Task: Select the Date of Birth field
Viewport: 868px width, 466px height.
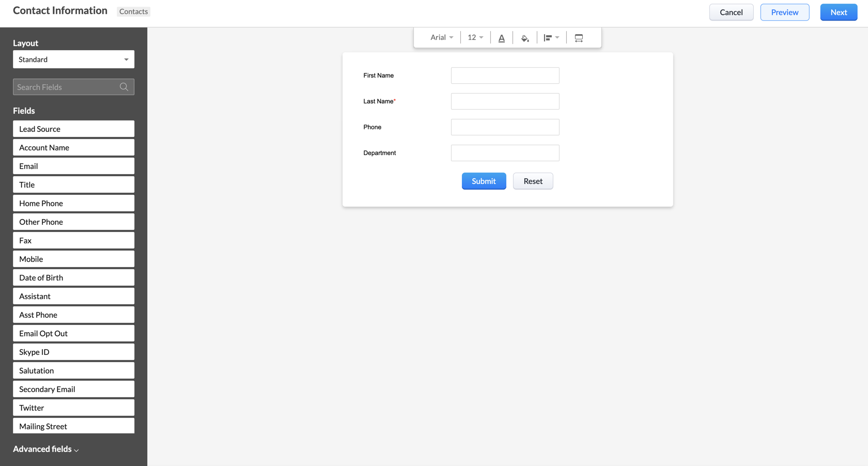Action: point(73,277)
